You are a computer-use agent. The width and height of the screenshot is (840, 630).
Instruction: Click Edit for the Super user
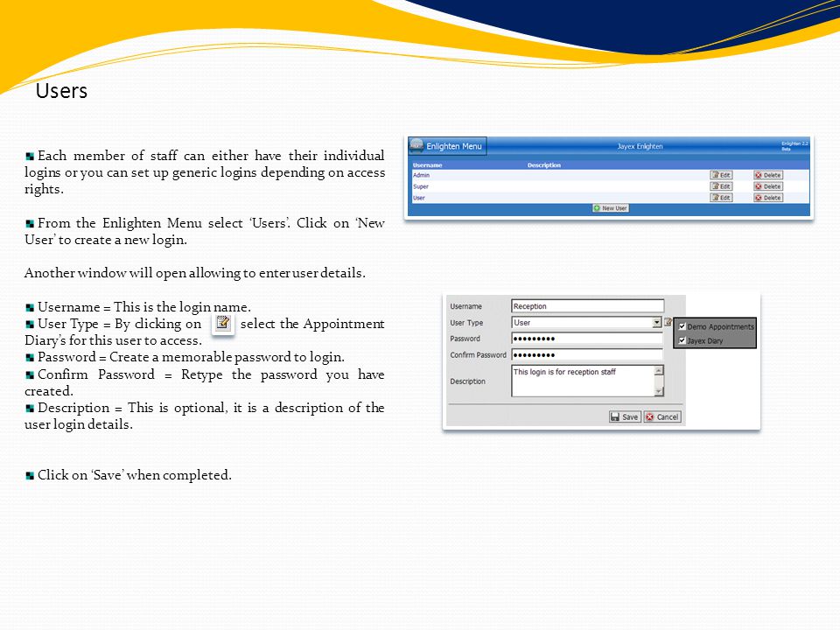click(721, 186)
